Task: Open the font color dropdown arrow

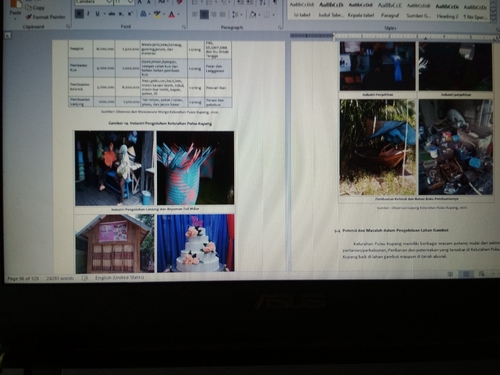Action: pos(179,15)
